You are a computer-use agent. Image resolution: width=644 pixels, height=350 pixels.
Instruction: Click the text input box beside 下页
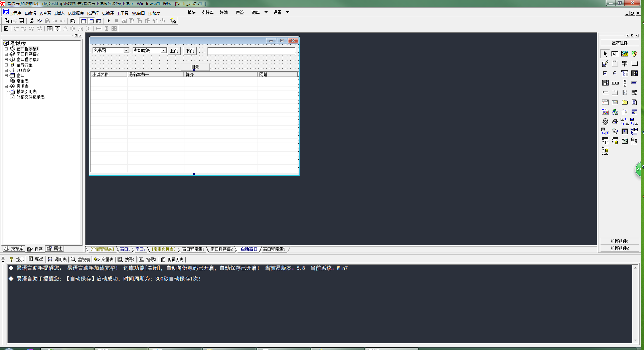[251, 51]
